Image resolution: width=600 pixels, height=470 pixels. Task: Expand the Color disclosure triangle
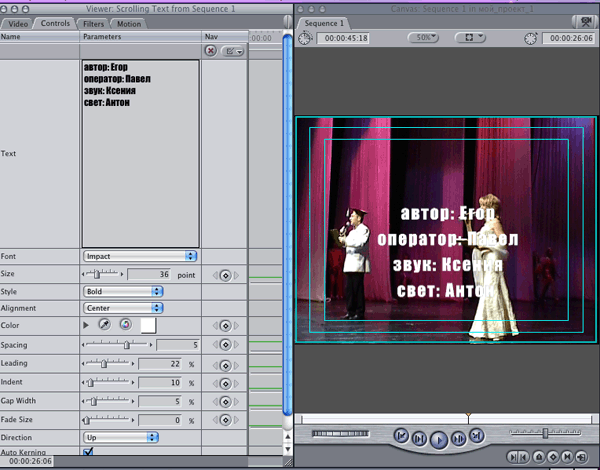tap(86, 325)
